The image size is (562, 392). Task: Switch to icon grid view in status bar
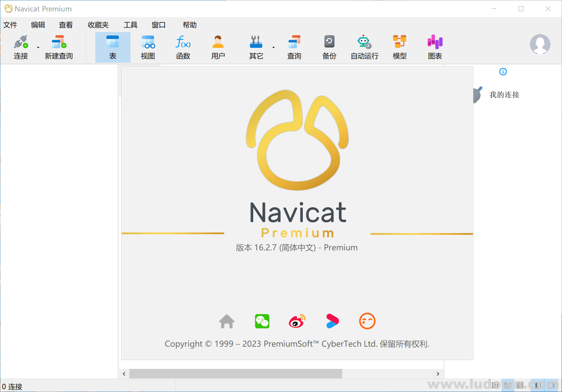495,385
